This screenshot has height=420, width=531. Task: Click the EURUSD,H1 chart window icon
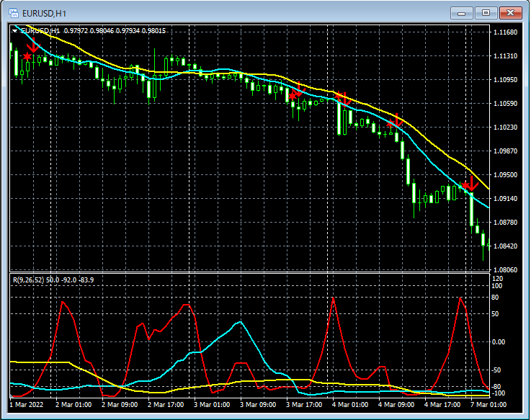point(14,13)
